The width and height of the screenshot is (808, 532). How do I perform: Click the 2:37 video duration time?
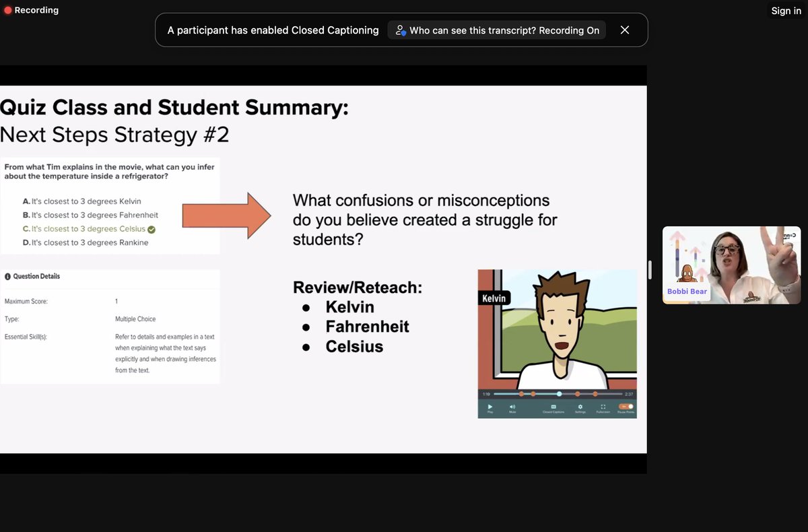(629, 394)
